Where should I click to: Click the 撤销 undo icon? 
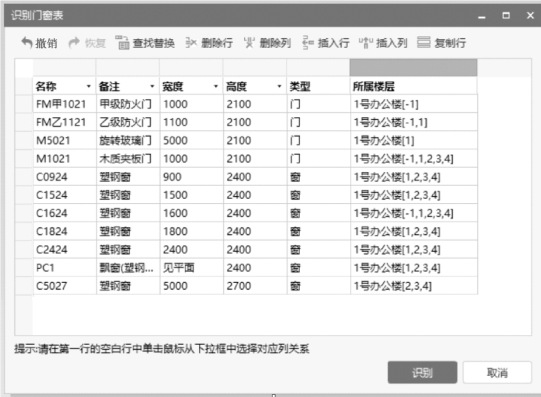click(x=27, y=43)
